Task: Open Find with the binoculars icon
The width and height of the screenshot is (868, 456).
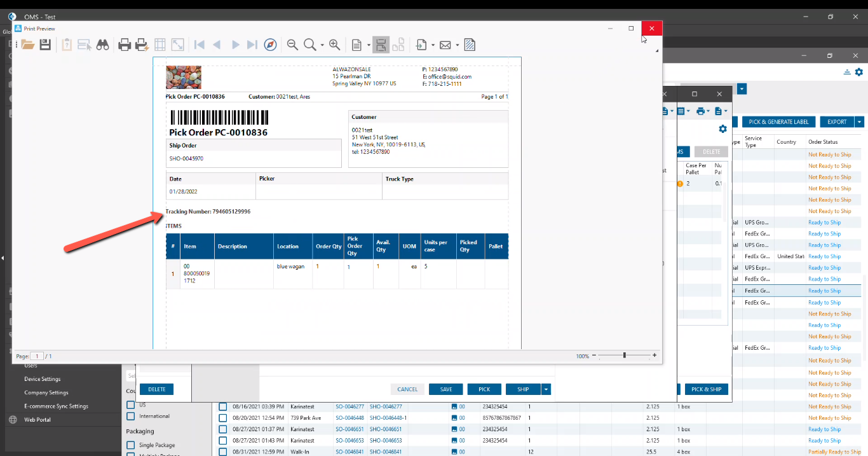Action: coord(102,45)
